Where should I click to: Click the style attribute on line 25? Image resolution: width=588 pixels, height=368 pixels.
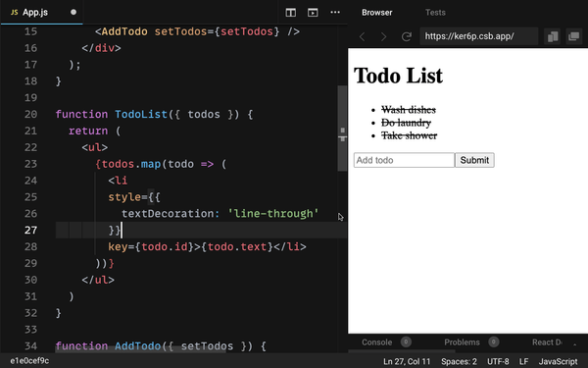[x=124, y=197]
